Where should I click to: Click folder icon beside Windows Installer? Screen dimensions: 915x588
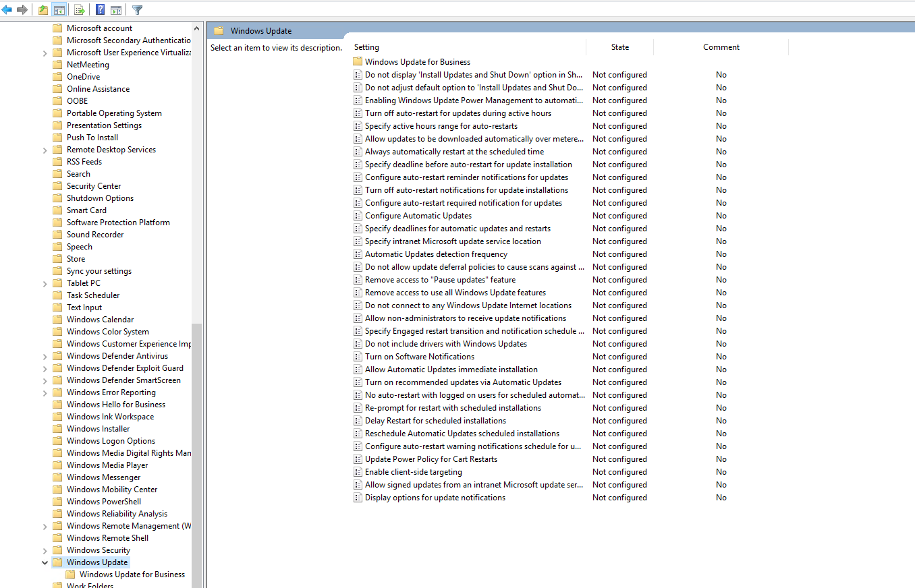coord(57,429)
